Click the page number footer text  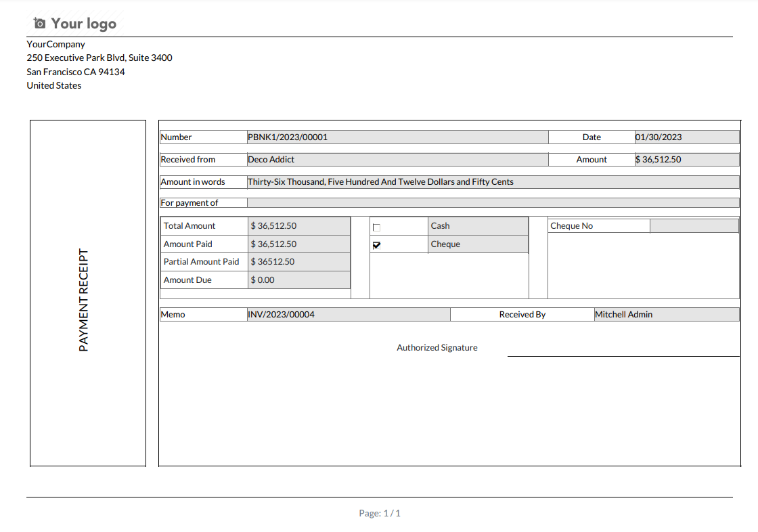380,514
